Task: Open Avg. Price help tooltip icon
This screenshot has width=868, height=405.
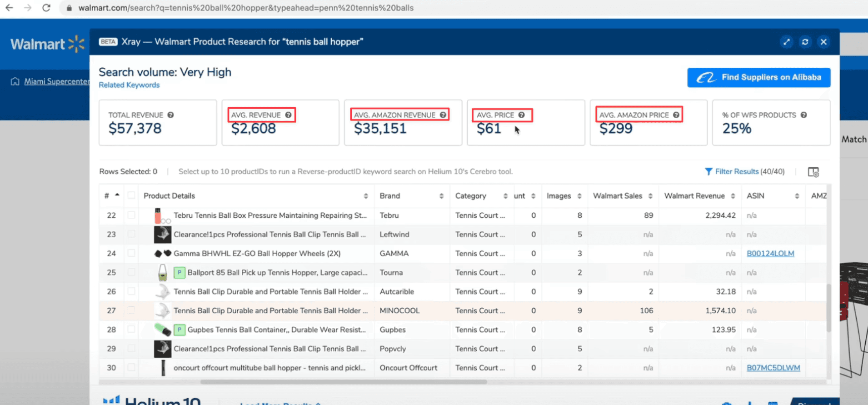Action: (x=521, y=115)
